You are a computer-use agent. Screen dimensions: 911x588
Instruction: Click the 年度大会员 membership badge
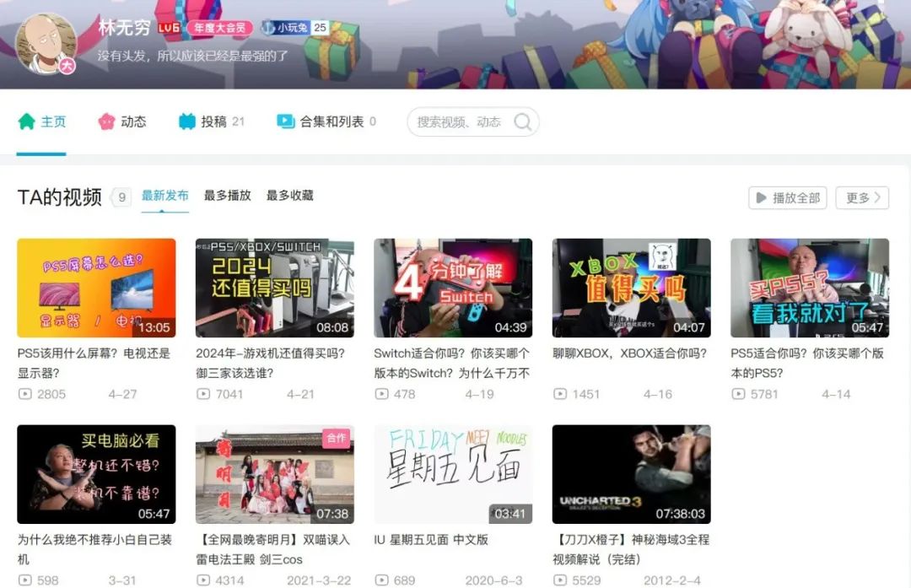(x=220, y=28)
